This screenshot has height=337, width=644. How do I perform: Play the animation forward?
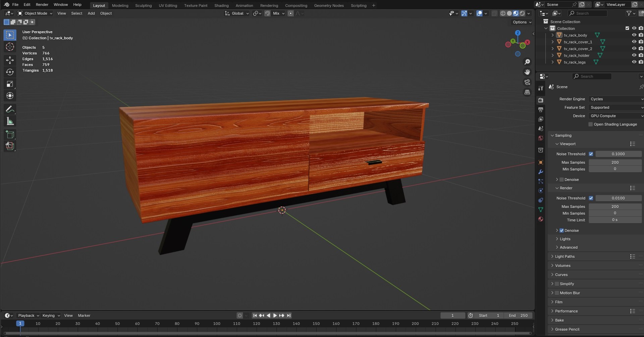coord(275,316)
